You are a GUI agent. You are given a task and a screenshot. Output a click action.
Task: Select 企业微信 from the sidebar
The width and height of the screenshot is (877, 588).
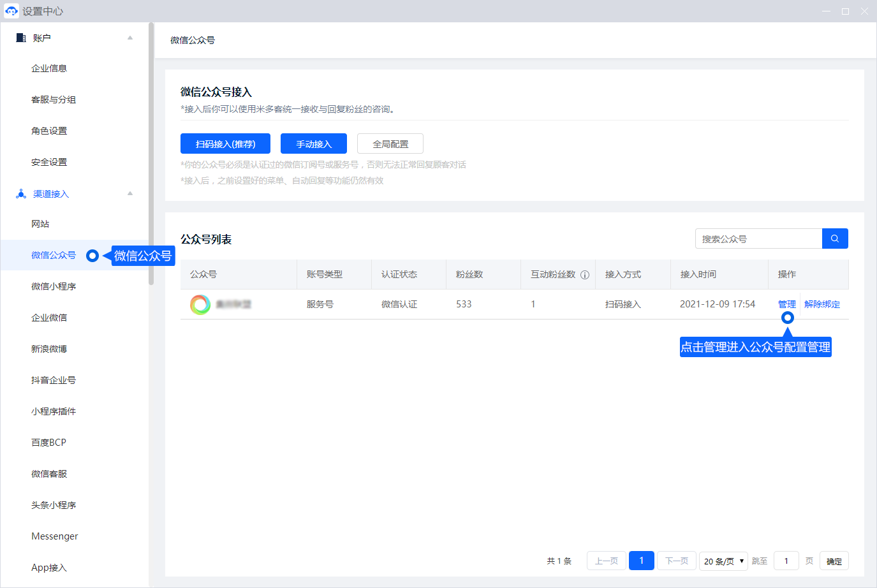click(49, 318)
